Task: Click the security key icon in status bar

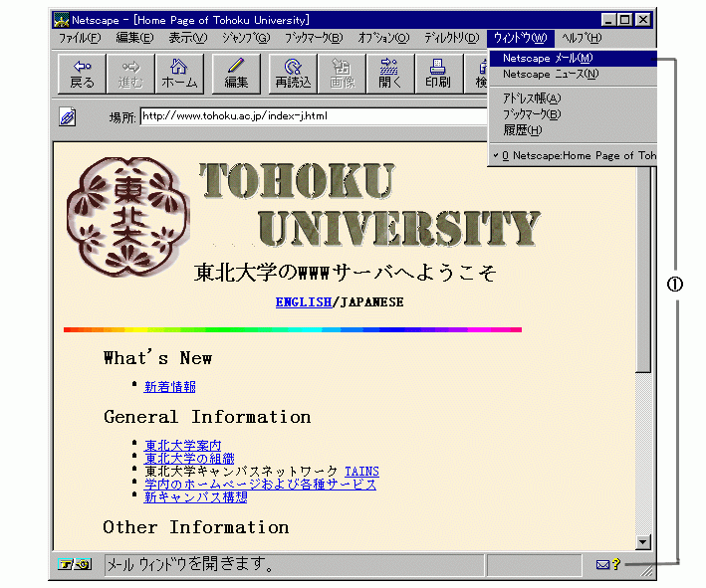Action: click(75, 564)
